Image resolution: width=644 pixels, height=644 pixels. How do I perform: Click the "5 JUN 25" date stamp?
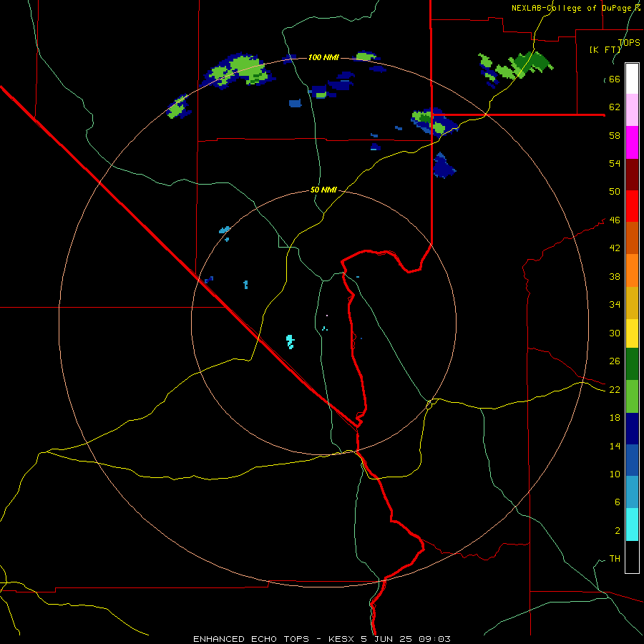click(x=387, y=639)
